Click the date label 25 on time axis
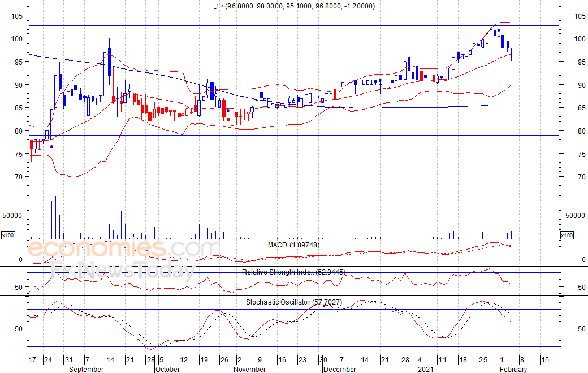This screenshot has height=373, width=588. [x=483, y=360]
